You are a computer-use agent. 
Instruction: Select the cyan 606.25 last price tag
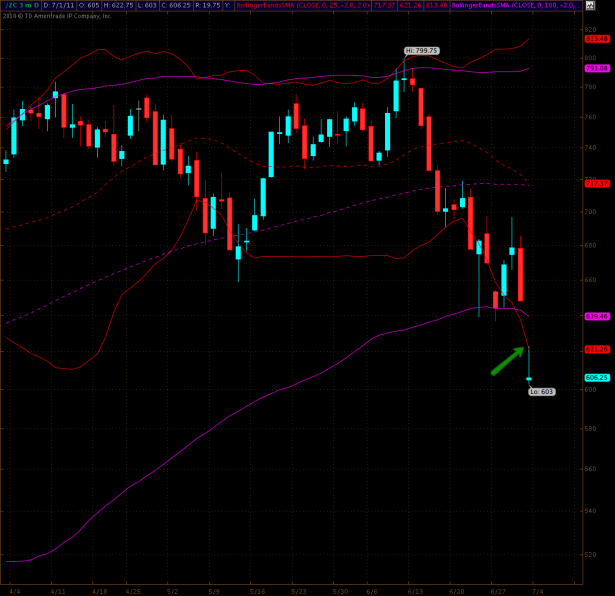pos(597,378)
